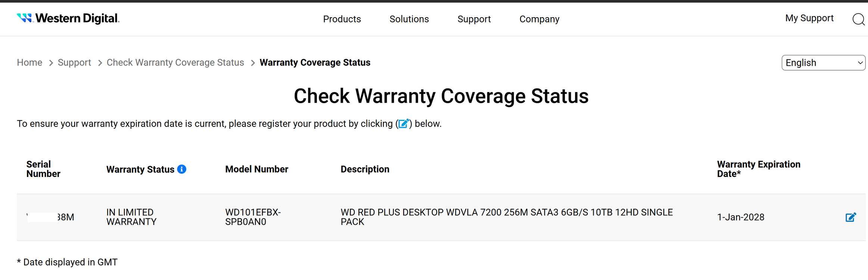Go to My Support
Screen dimensions: 868x280
(809, 18)
